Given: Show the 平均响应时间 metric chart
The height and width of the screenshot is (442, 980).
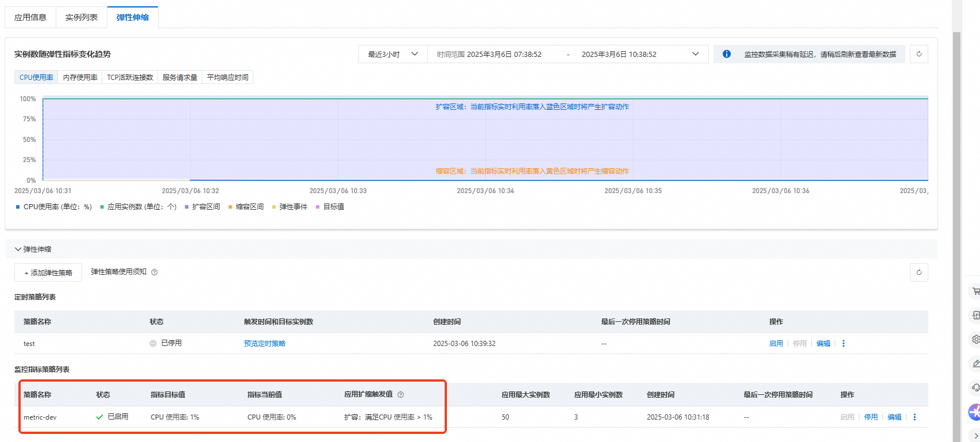Looking at the screenshot, I should 227,78.
